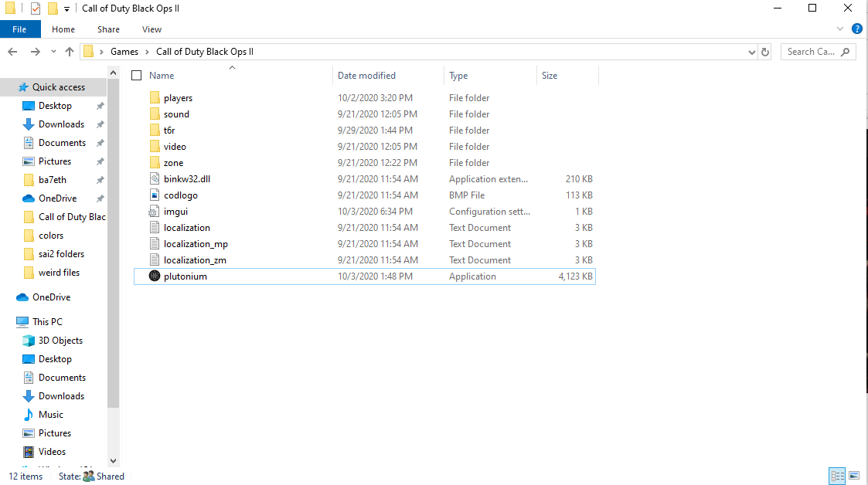Open Pictures under Quick access
This screenshot has height=485, width=868.
point(46,161)
